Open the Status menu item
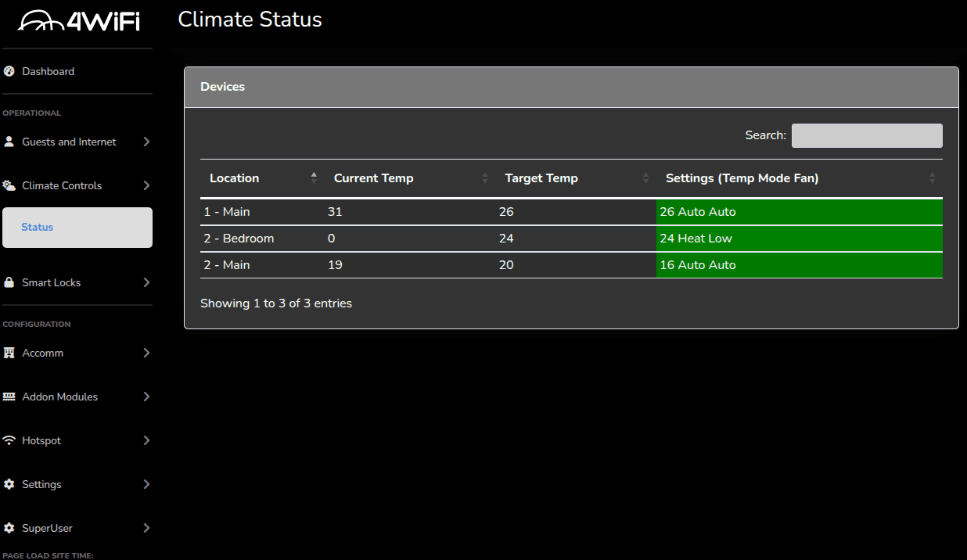 [38, 228]
